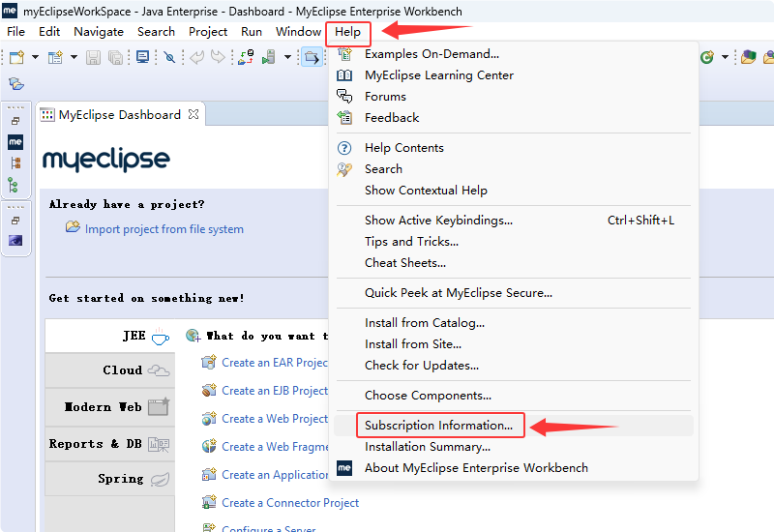774x532 pixels.
Task: Click the New wizard toolbar icon
Action: pyautogui.click(x=16, y=57)
